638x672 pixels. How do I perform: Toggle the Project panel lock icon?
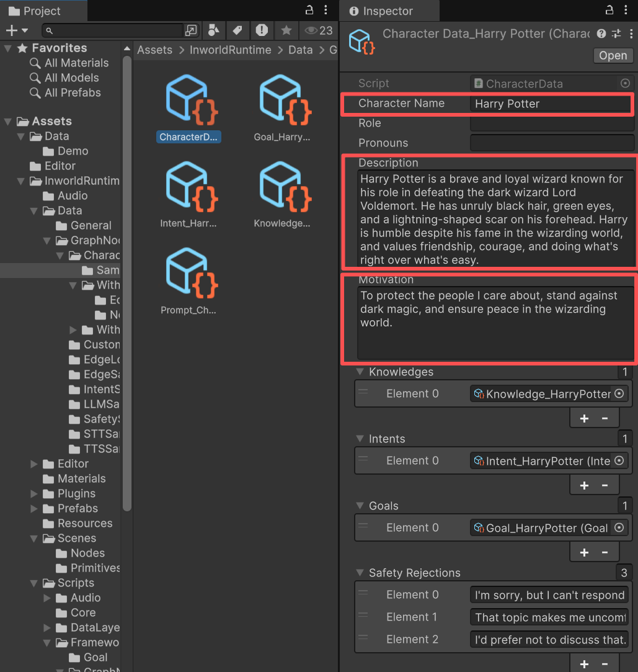309,10
